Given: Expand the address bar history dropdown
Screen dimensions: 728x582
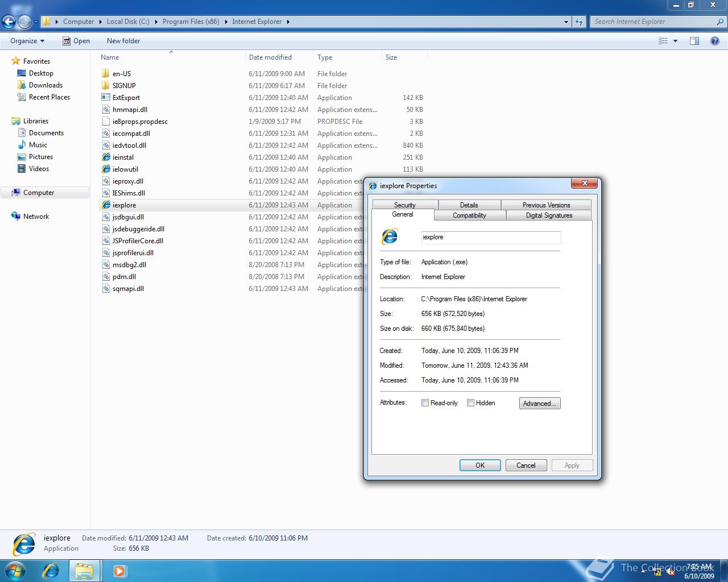Looking at the screenshot, I should point(566,22).
